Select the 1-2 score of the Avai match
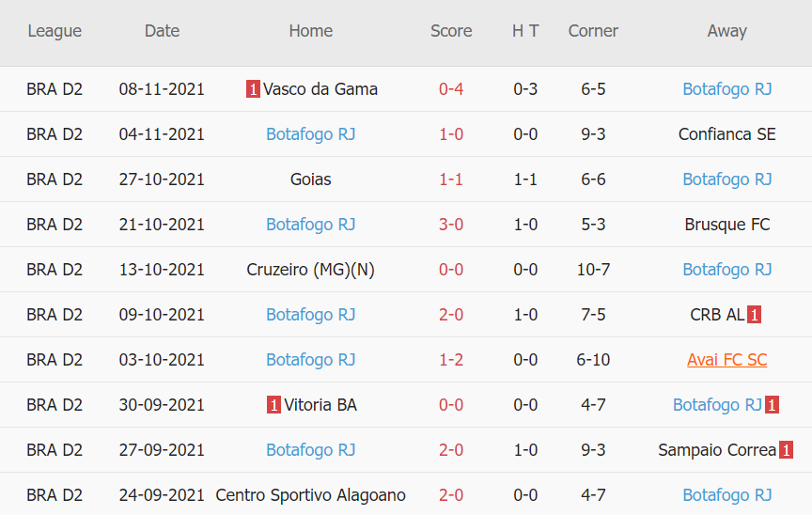The height and width of the screenshot is (515, 812). tap(451, 360)
